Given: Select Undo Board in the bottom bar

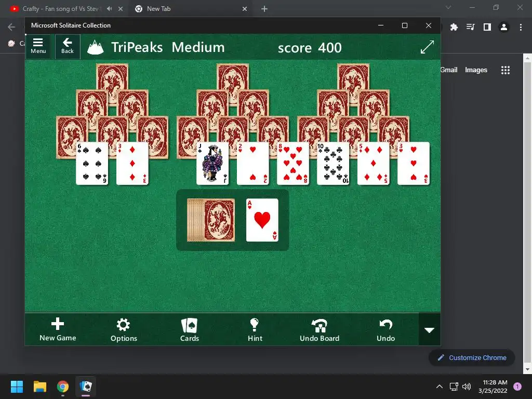Looking at the screenshot, I should [320, 329].
